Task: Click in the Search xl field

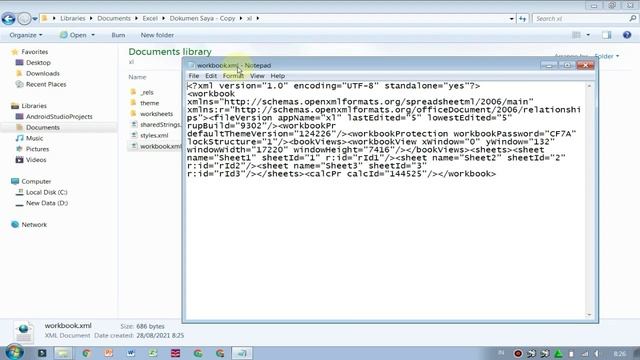Action: coord(580,19)
